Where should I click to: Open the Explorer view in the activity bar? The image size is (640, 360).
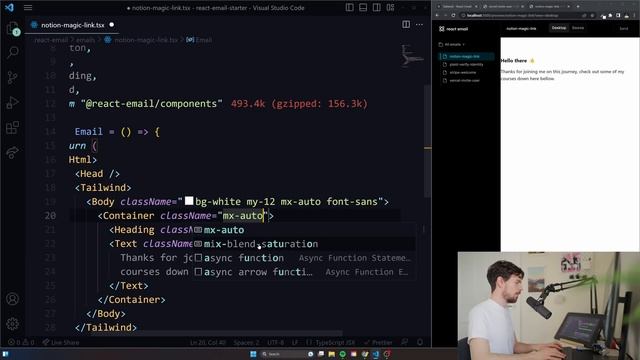(13, 29)
